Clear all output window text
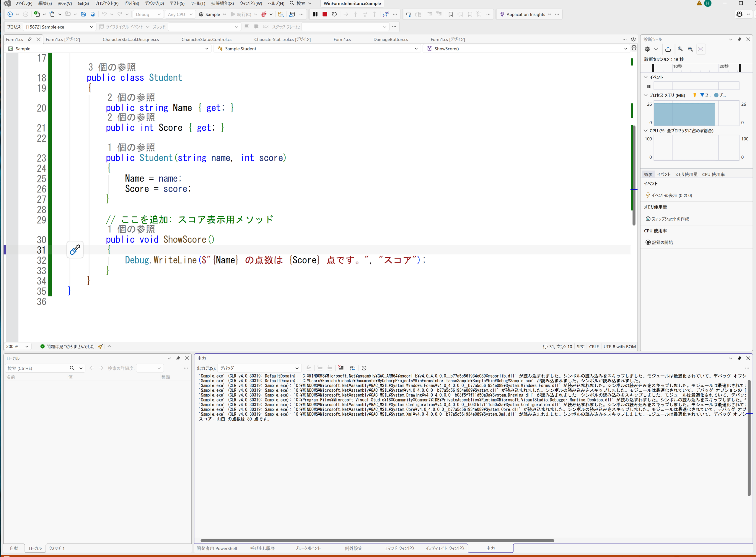Viewport: 756px width, 557px height. coord(341,368)
